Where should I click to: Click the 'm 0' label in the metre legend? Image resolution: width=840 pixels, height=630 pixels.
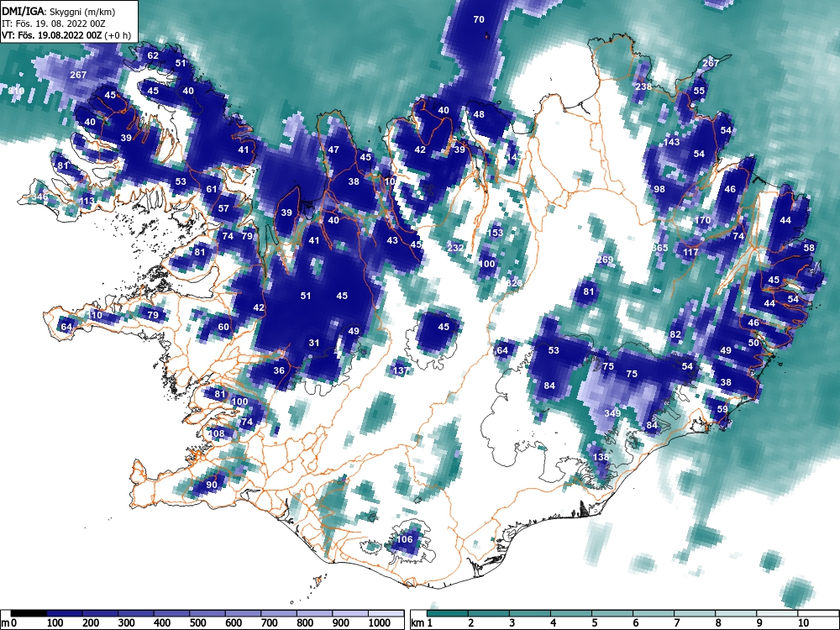pyautogui.click(x=8, y=623)
